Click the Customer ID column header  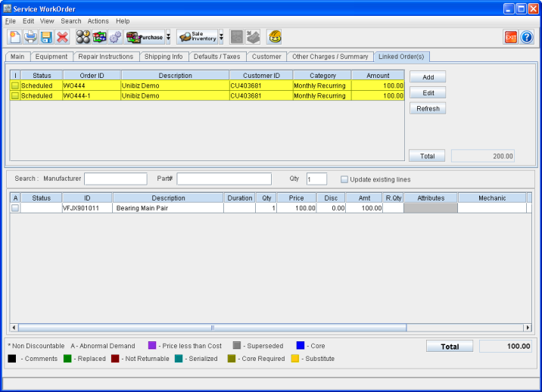[x=261, y=76]
